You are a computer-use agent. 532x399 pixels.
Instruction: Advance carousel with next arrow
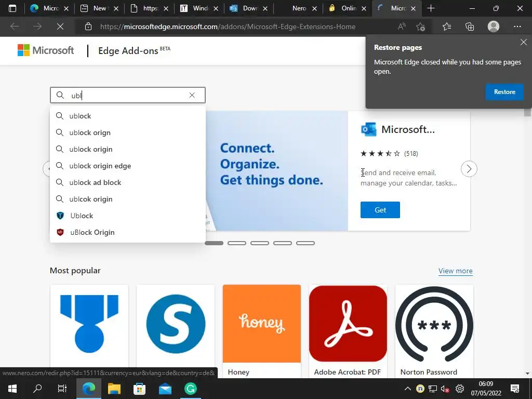click(x=469, y=169)
